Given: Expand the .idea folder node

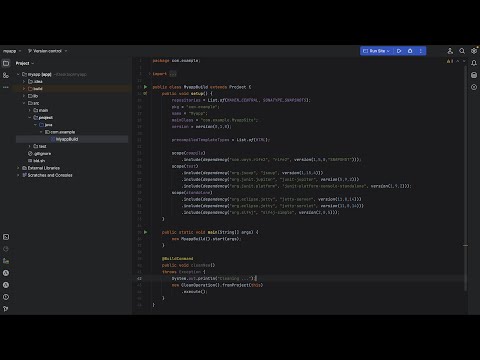Looking at the screenshot, I should (x=24, y=82).
